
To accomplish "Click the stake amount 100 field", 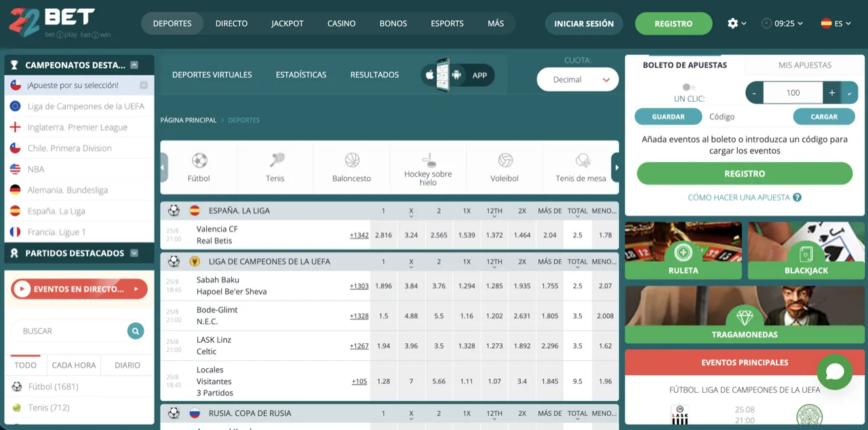I will [793, 93].
